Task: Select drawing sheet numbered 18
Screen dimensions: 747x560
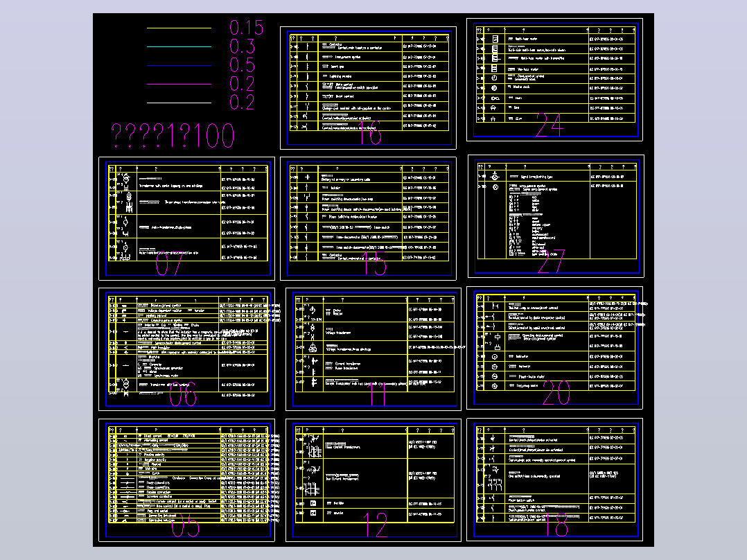Action: pos(554,480)
